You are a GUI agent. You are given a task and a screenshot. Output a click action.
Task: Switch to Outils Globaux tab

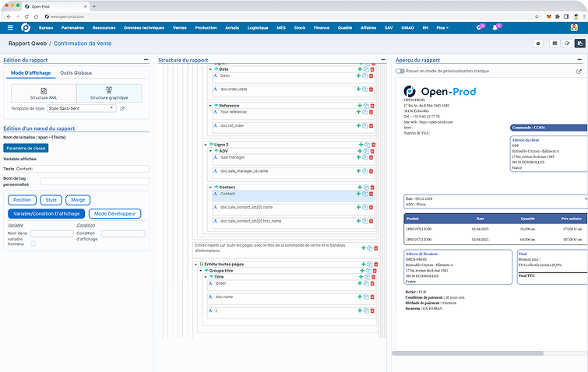[x=76, y=73]
